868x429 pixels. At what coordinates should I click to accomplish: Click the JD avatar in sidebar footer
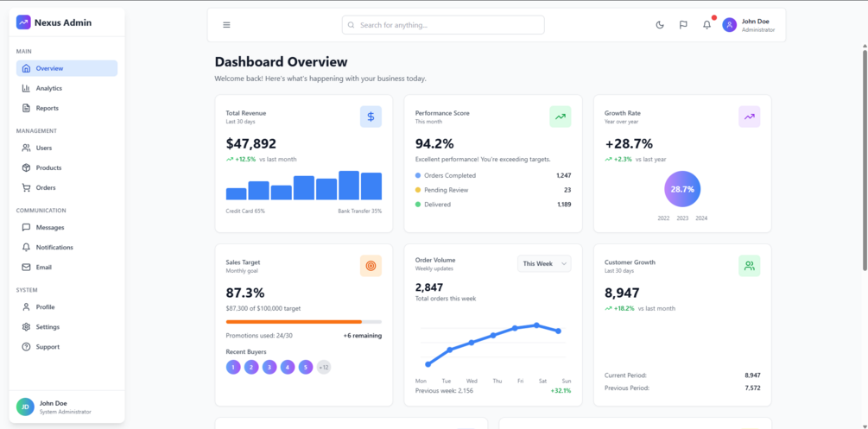click(25, 407)
